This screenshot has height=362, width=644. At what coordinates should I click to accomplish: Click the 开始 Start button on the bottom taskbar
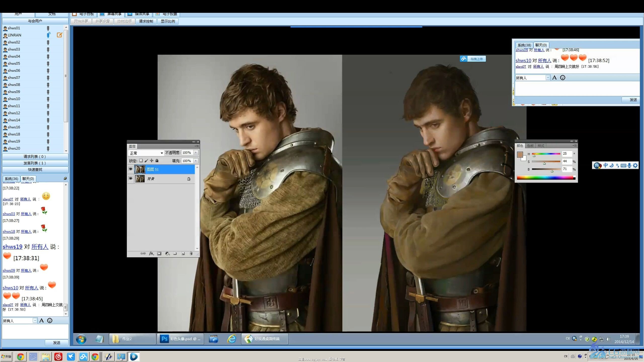(6, 356)
